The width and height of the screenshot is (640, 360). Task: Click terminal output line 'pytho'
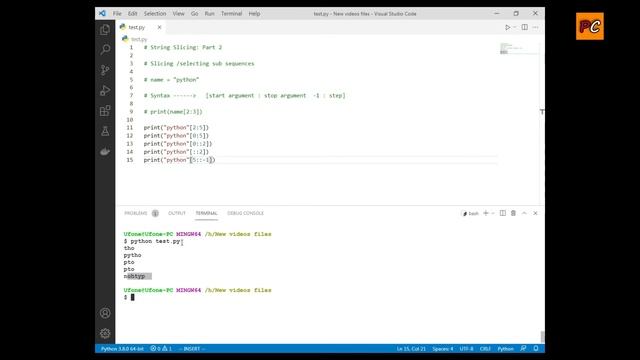(x=132, y=255)
